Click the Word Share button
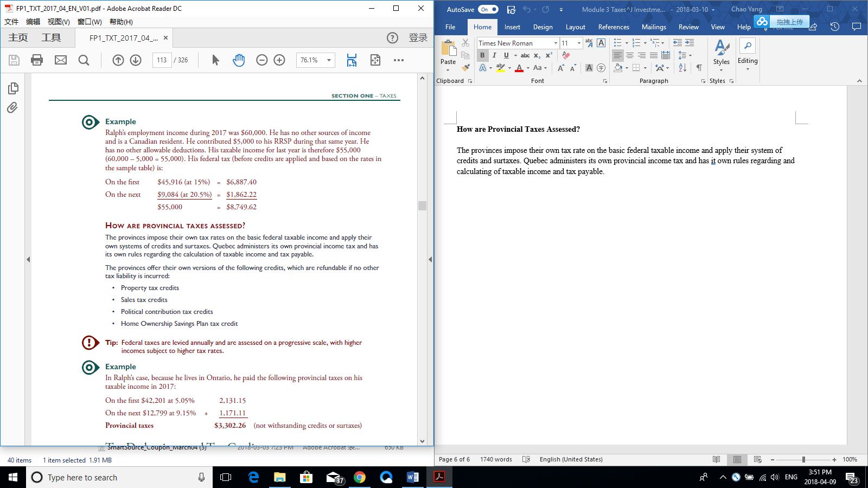The height and width of the screenshot is (488, 868). pyautogui.click(x=813, y=27)
